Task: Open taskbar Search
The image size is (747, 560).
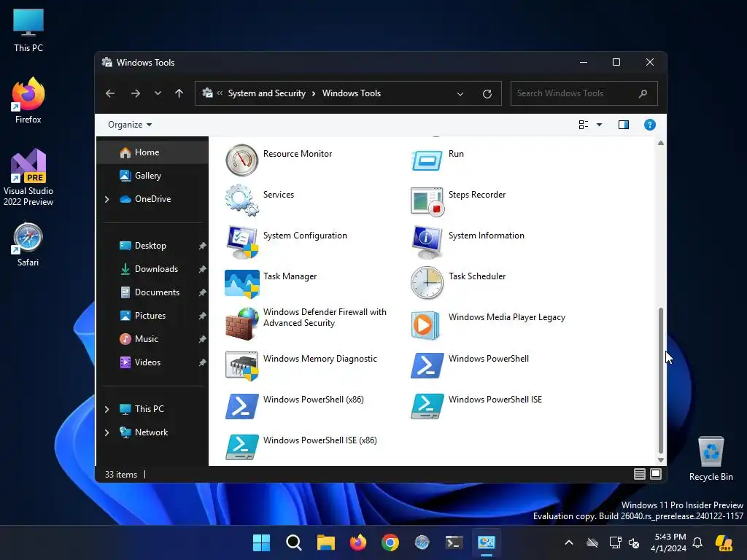Action: point(293,542)
